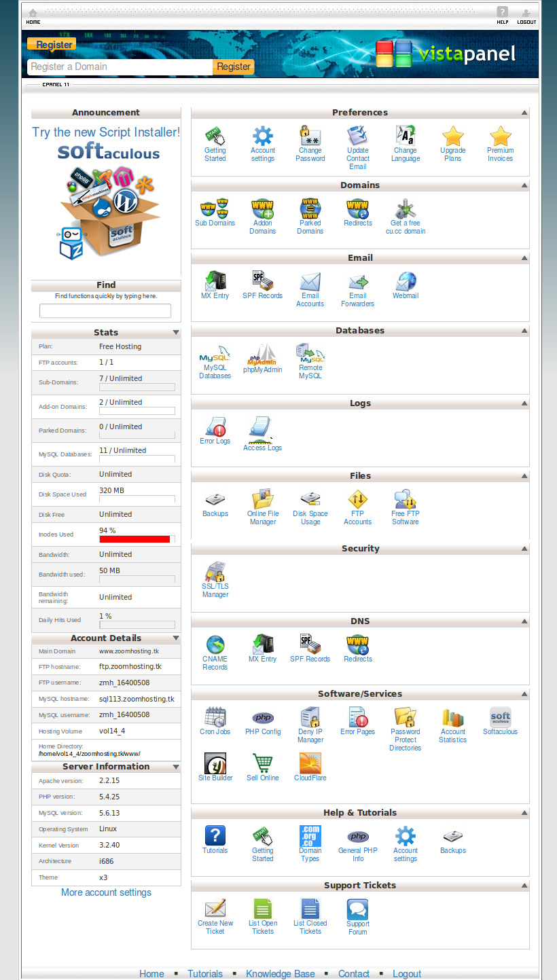Click the Help icon in top bar
This screenshot has width=557, height=980.
pyautogui.click(x=503, y=16)
